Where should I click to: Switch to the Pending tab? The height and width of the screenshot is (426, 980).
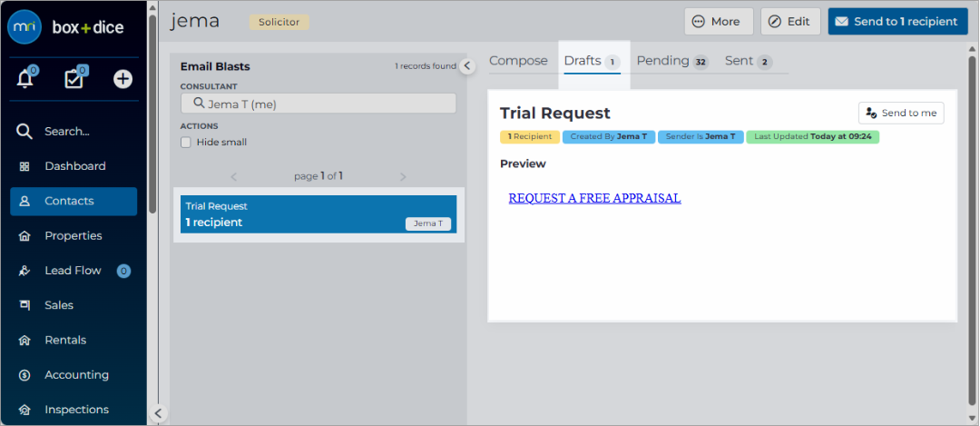[672, 61]
